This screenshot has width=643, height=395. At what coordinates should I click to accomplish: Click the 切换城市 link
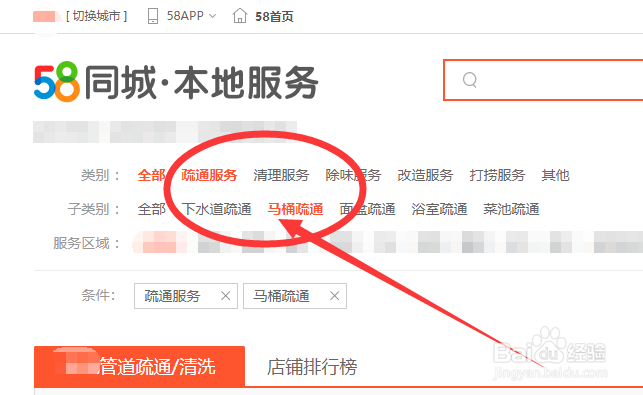pyautogui.click(x=96, y=16)
